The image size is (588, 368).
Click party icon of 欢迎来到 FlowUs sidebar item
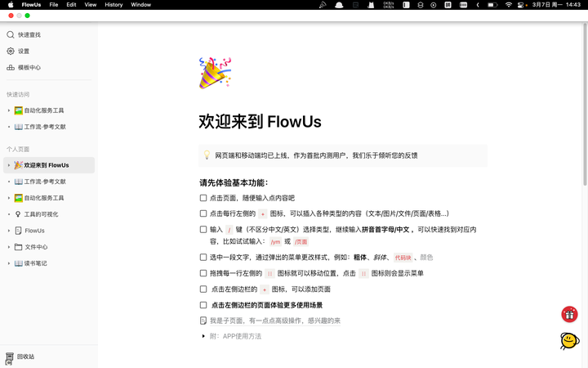[x=18, y=165]
